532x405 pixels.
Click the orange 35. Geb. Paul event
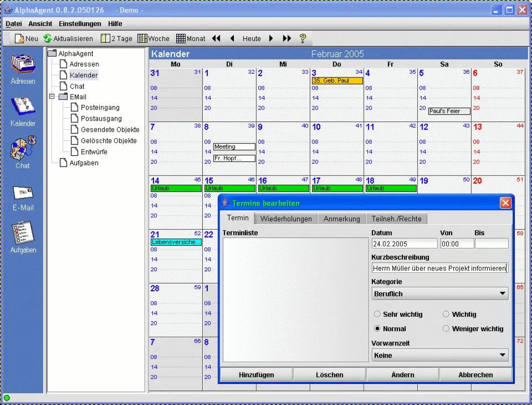[337, 81]
